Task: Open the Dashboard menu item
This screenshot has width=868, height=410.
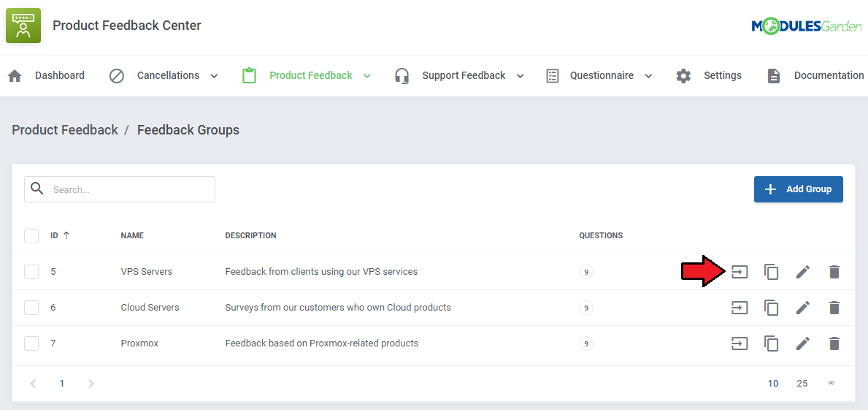Action: 60,75
